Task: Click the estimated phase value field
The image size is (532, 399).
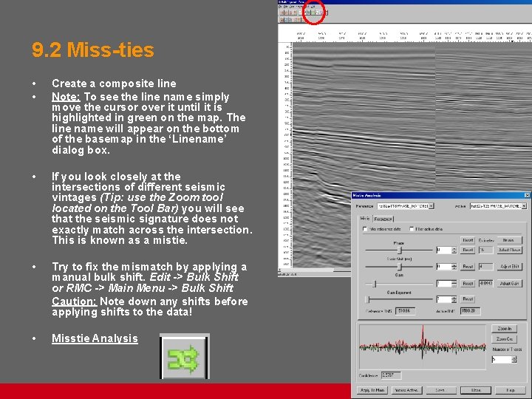Action: (486, 250)
